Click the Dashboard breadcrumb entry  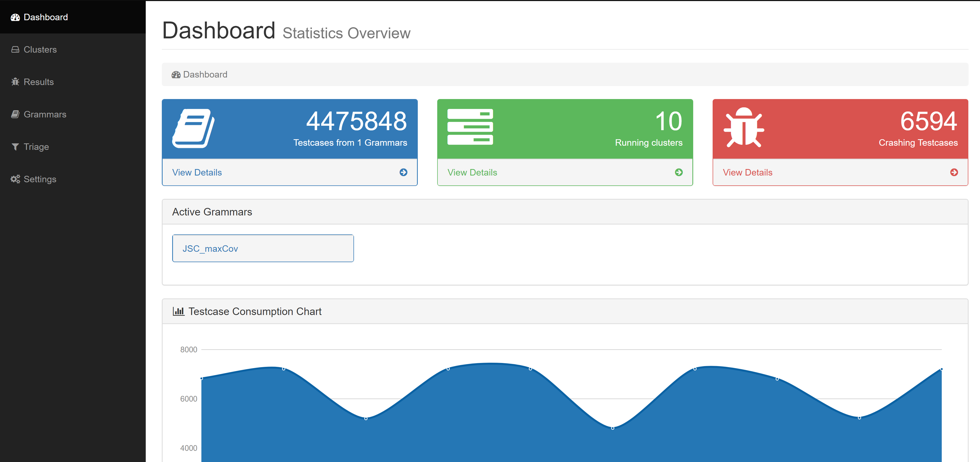click(205, 74)
